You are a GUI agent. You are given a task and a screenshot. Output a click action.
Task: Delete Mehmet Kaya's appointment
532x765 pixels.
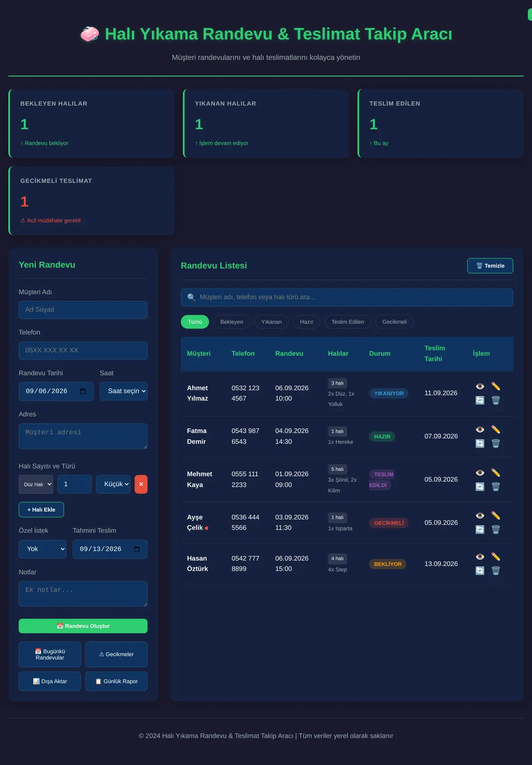[x=496, y=487]
